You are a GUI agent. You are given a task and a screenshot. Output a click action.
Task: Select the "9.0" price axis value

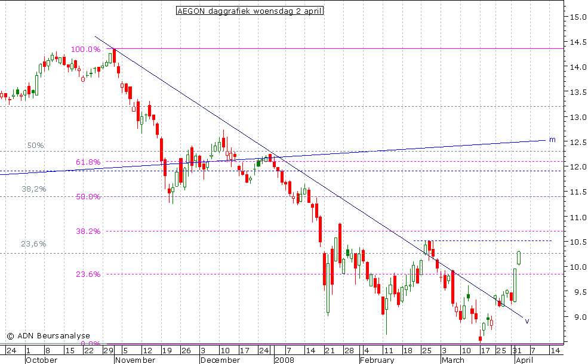[580, 317]
